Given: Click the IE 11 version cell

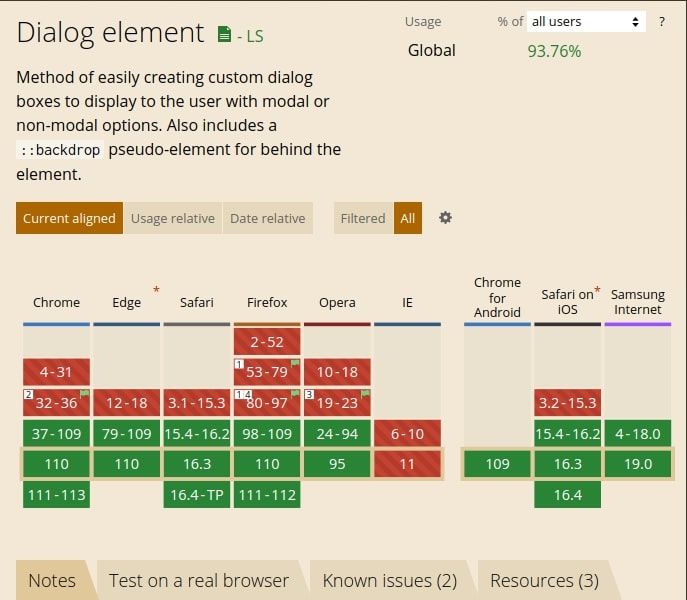Looking at the screenshot, I should [x=407, y=464].
